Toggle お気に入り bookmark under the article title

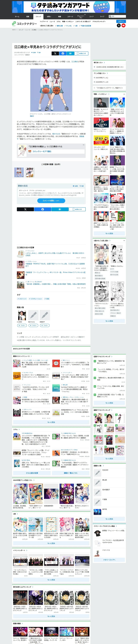tap(81, 53)
